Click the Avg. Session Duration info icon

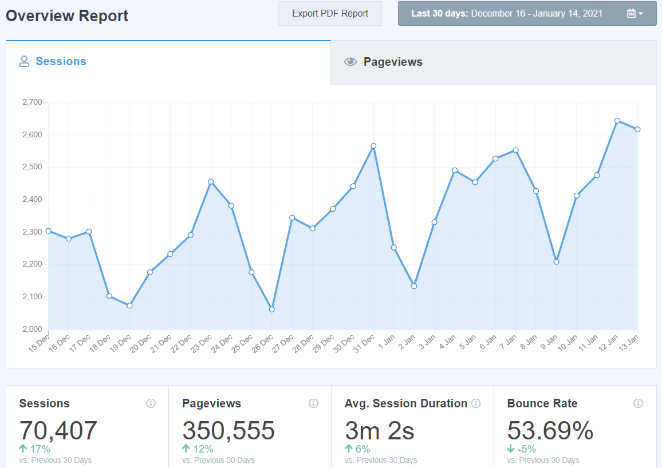[x=476, y=404]
